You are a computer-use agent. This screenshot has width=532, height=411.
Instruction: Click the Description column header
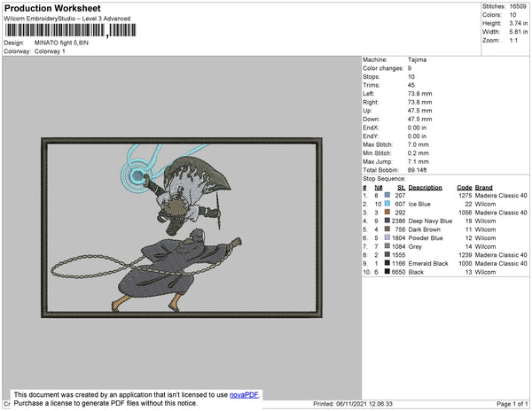coord(425,188)
